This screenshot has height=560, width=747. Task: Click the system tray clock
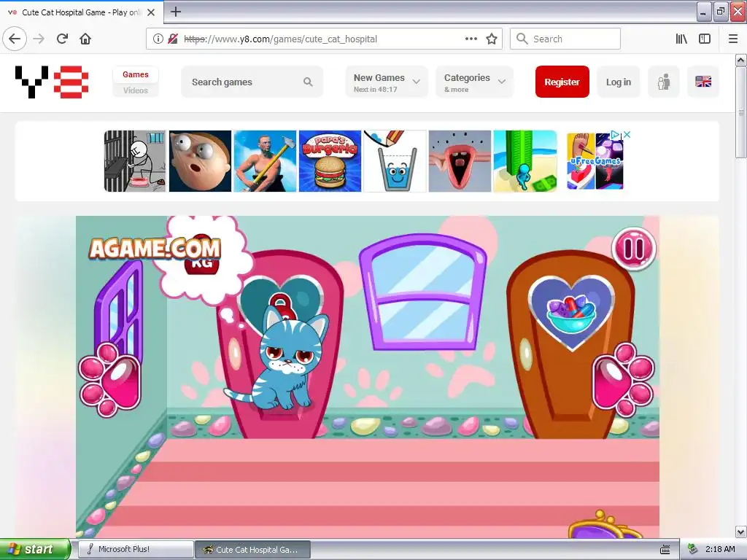click(x=720, y=549)
